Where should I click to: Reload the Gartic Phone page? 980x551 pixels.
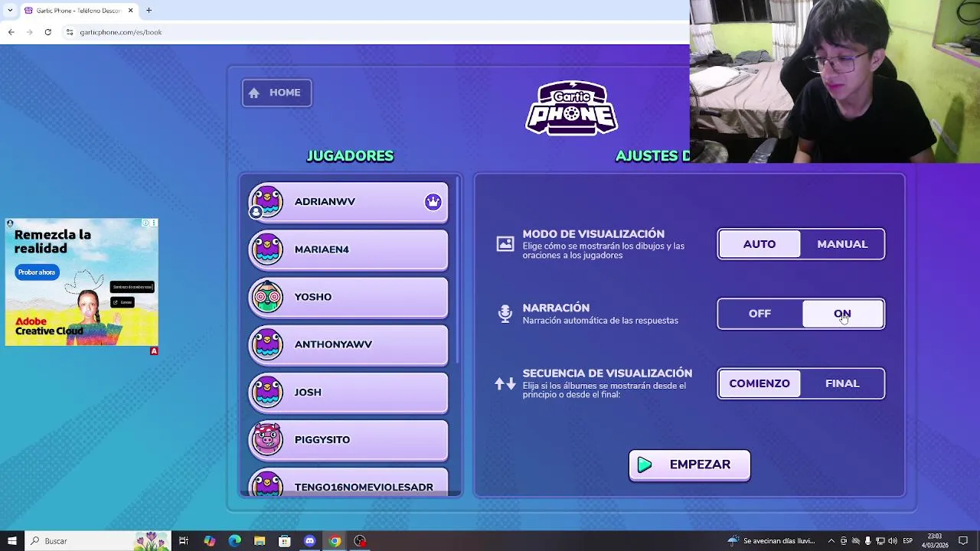(47, 32)
